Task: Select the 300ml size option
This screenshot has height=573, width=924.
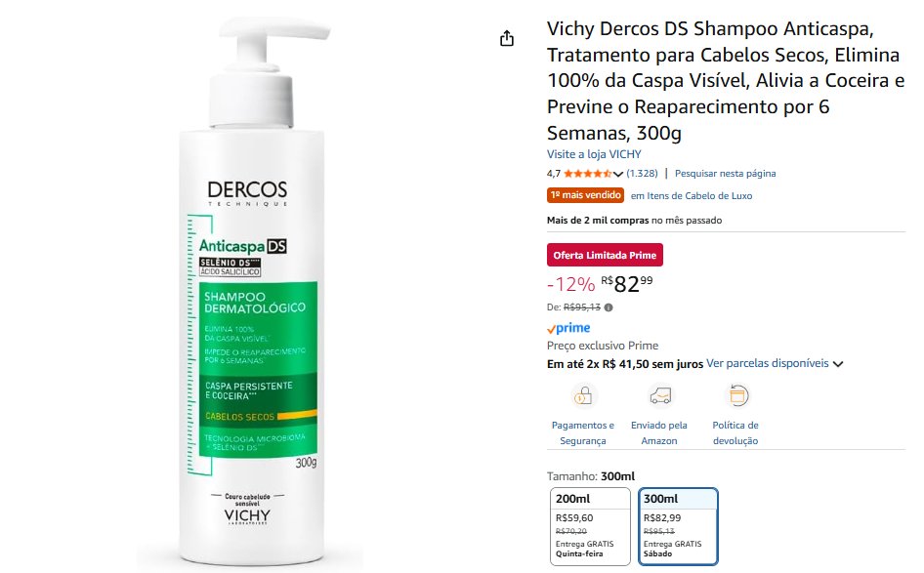Action: [678, 526]
